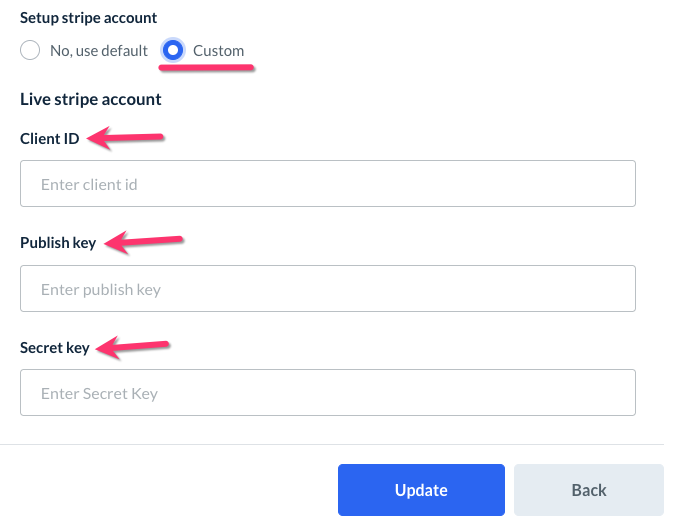Screen dimensions: 680x527
Task: Click the "Live stripe account" heading
Action: pos(90,99)
